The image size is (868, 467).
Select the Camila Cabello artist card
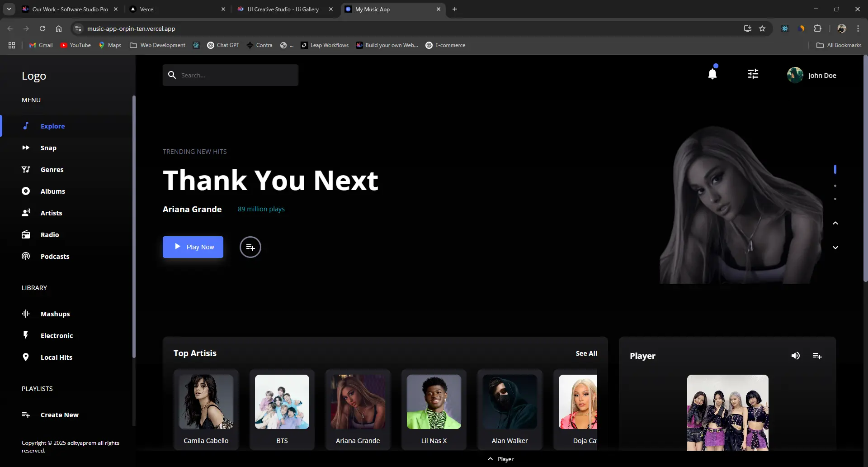tap(206, 410)
